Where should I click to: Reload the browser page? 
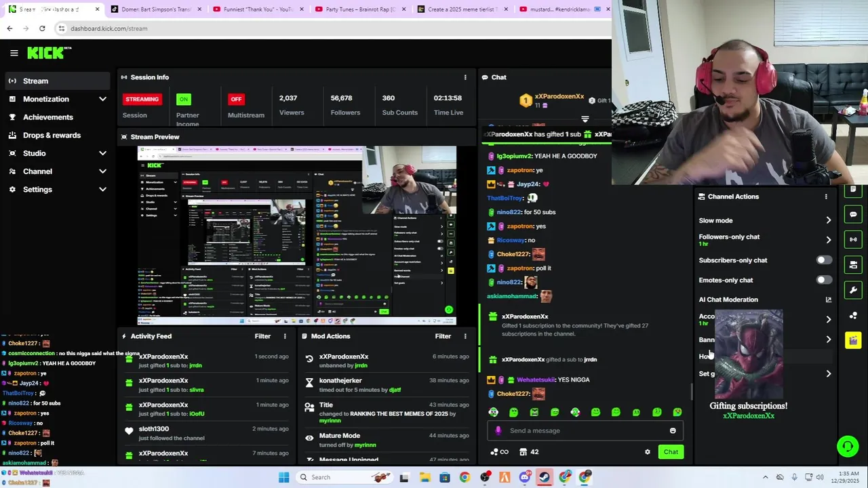[x=42, y=28]
